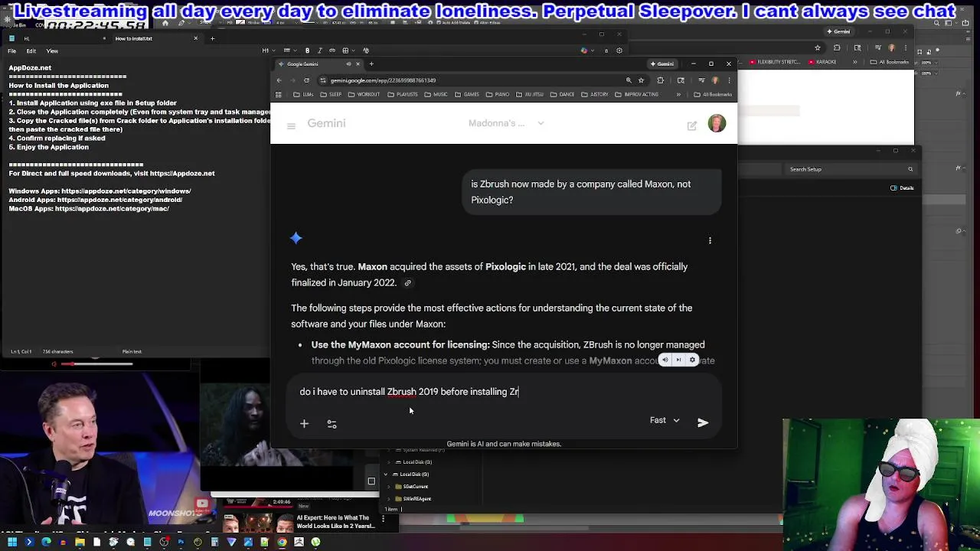Open heading H1 dropdown in Notepad
The height and width of the screenshot is (551, 980).
point(268,51)
